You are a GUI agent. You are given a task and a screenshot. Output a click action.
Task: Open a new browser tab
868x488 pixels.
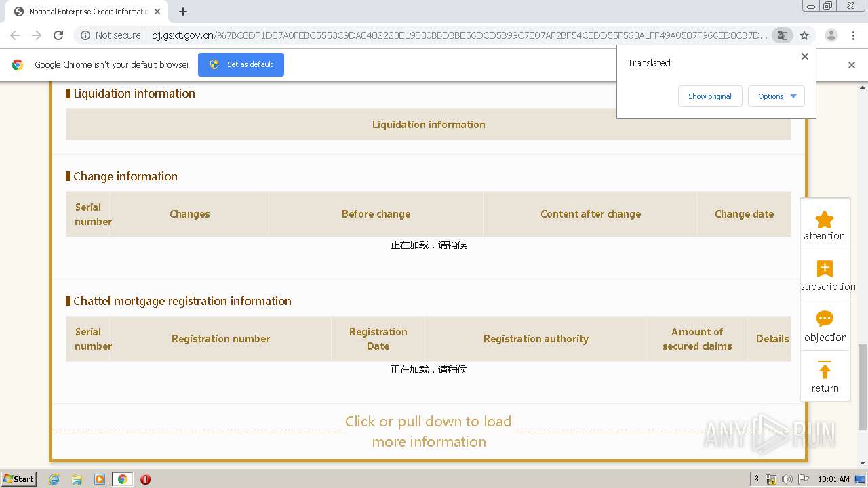pos(183,12)
